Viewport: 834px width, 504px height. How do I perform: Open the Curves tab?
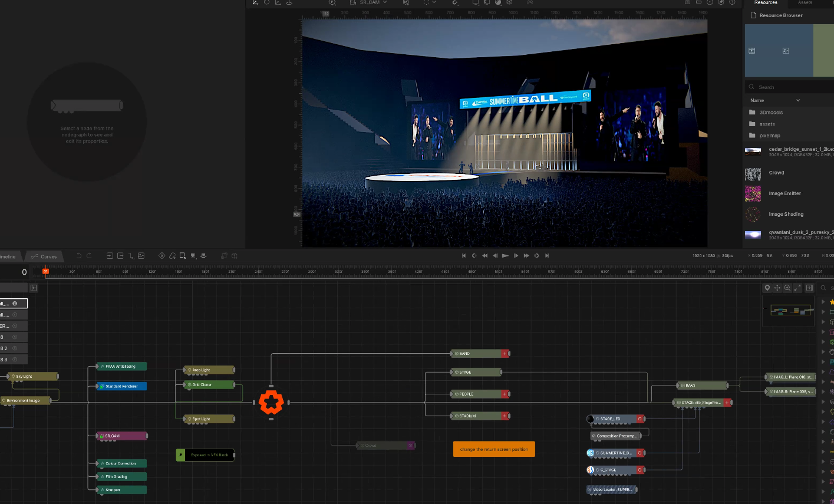[x=45, y=256]
